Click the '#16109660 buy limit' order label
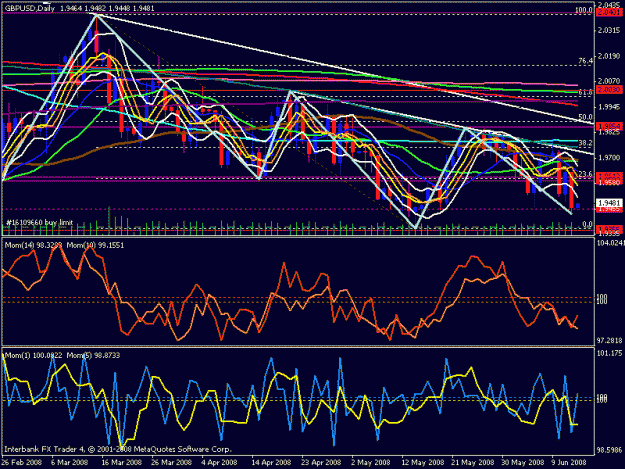This screenshot has height=469, width=625. [x=39, y=222]
